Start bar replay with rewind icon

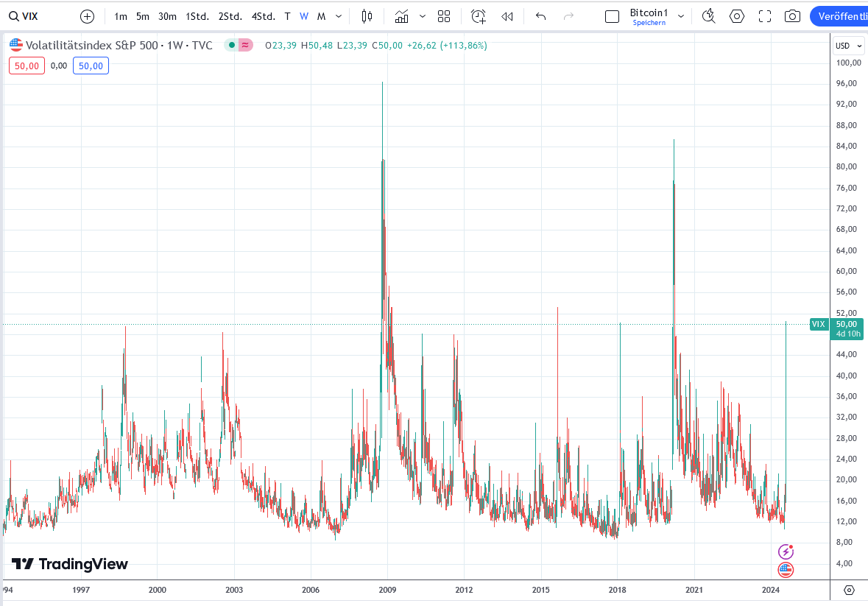[x=507, y=16]
